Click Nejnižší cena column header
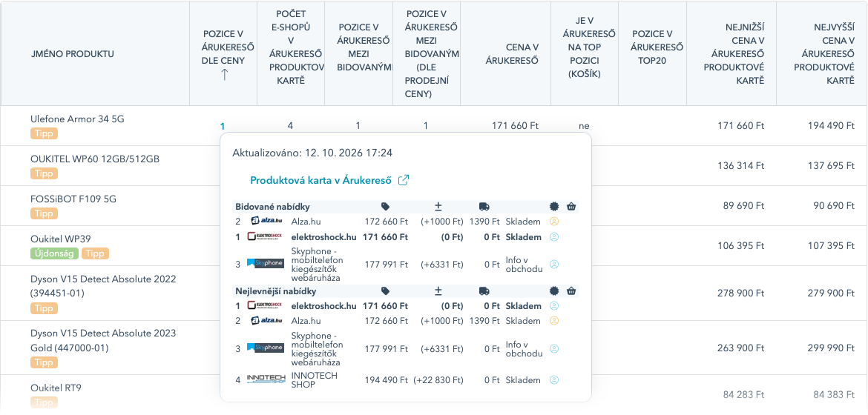This screenshot has height=415, width=868. [731, 53]
